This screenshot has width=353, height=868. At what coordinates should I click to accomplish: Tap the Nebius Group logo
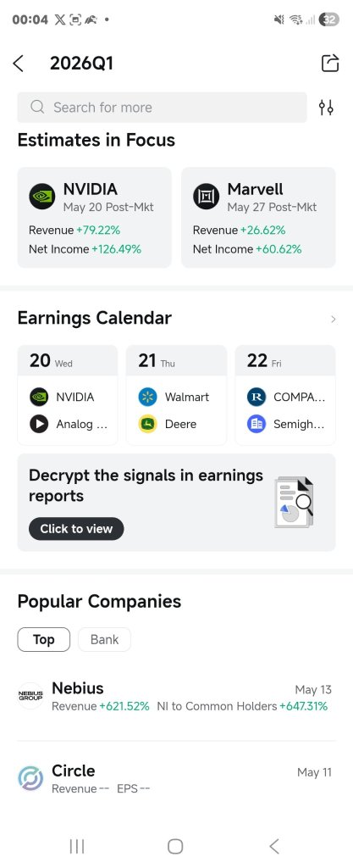[30, 696]
